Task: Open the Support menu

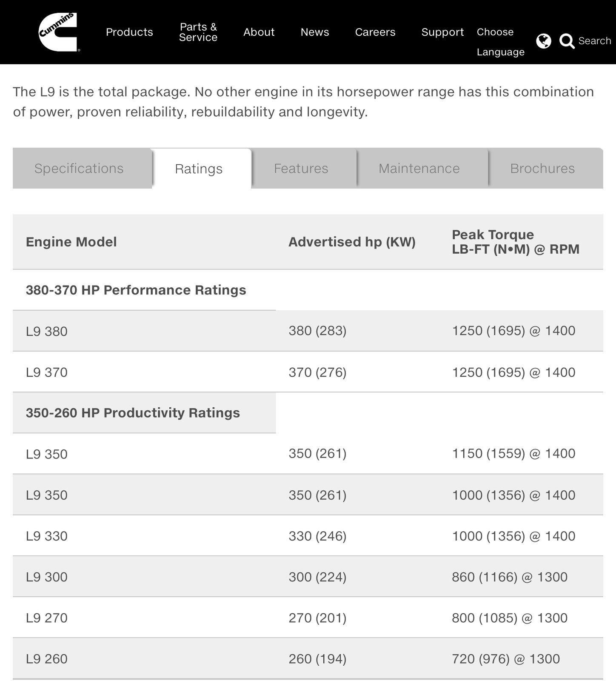Action: click(442, 32)
